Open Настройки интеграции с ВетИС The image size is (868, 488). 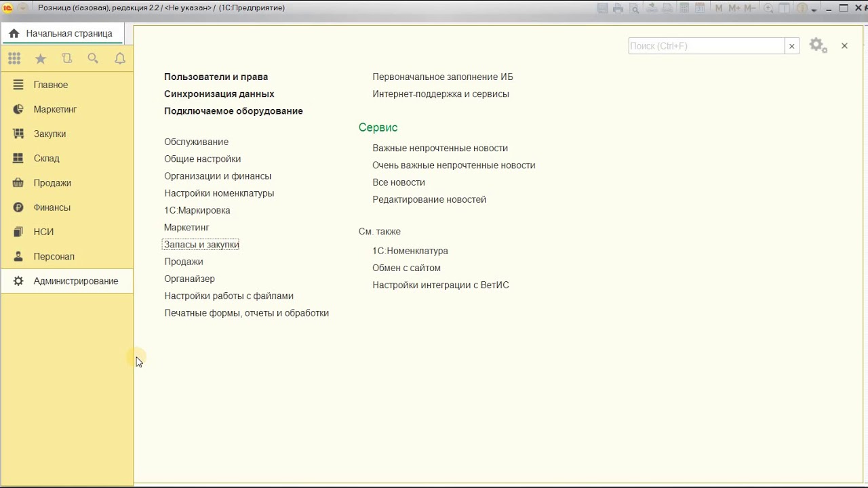pos(441,285)
